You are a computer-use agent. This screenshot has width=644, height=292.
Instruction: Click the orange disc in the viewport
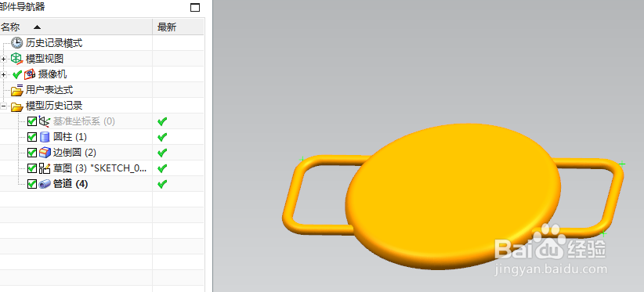(x=453, y=196)
